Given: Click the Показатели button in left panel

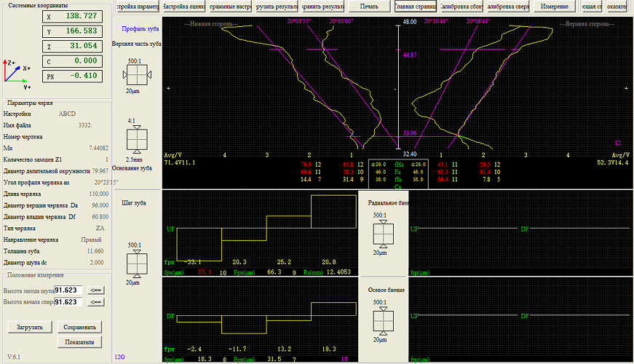Looking at the screenshot, I should coord(79,342).
